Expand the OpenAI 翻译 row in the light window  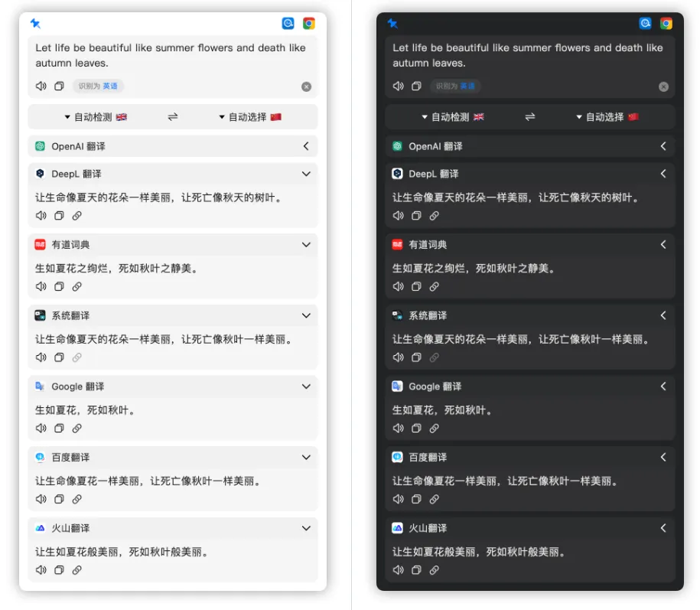pyautogui.click(x=306, y=146)
